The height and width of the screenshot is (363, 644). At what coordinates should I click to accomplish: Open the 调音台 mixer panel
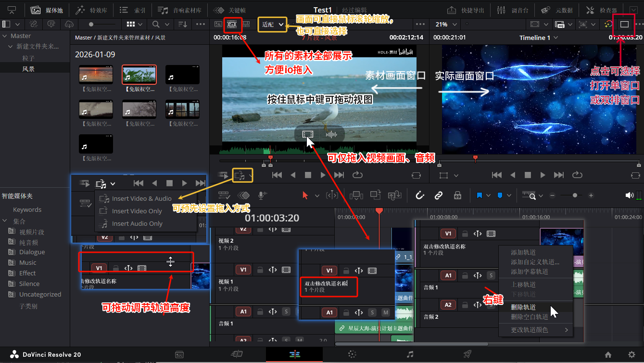[512, 10]
